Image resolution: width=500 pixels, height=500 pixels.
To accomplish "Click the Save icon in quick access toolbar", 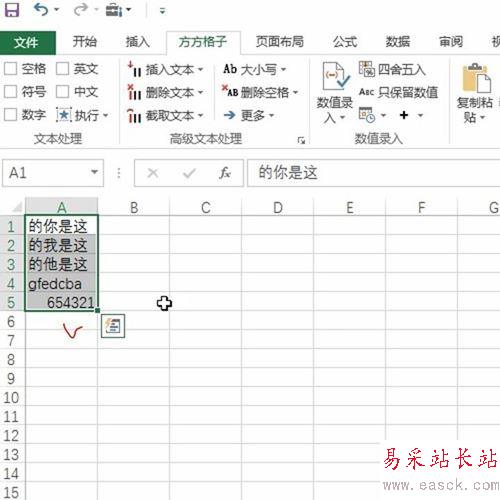I will point(11,10).
